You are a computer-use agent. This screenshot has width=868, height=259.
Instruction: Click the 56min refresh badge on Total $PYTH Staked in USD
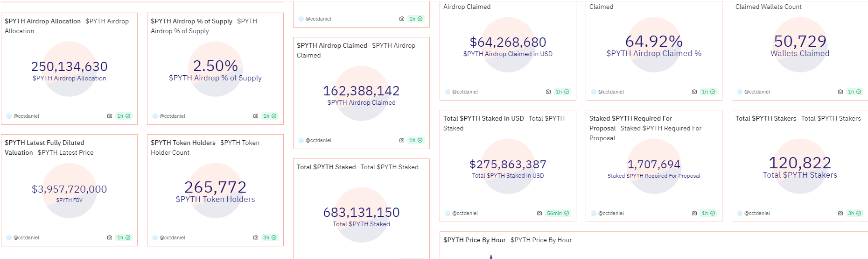coord(558,213)
